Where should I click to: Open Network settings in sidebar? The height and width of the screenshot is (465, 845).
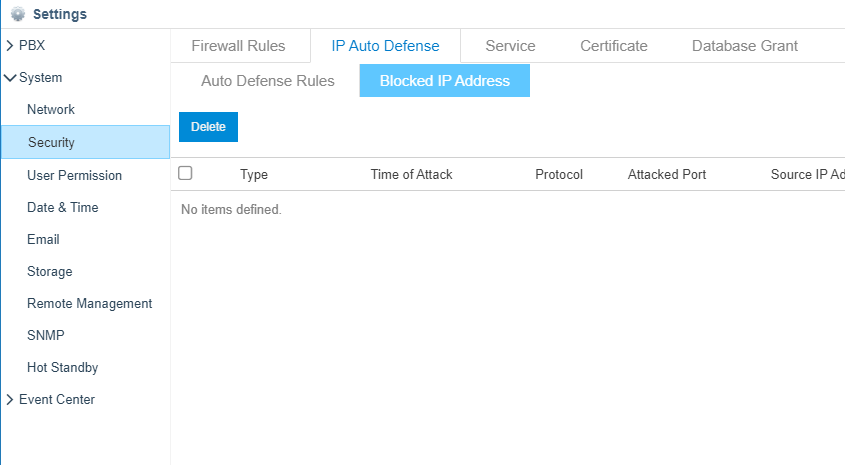51,109
